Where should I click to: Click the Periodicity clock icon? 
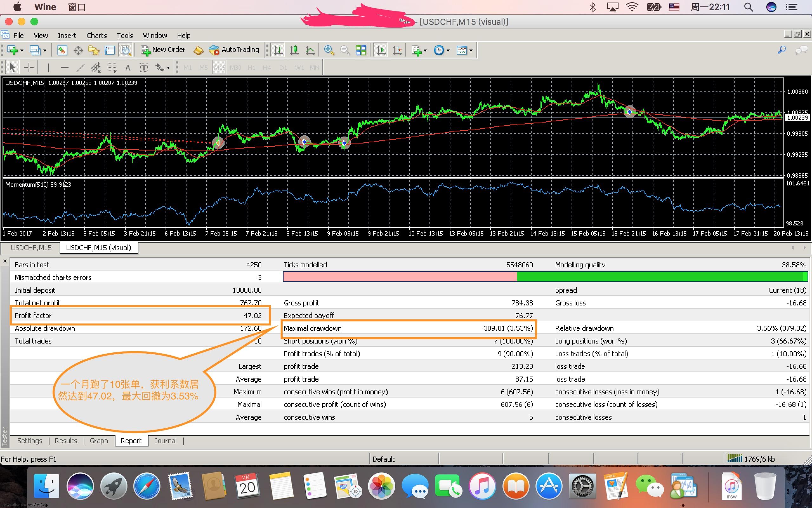click(x=439, y=50)
